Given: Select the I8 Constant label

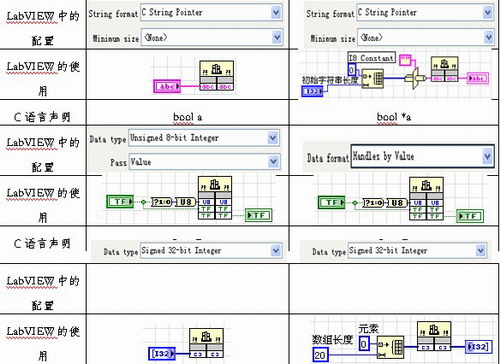Looking at the screenshot, I should (x=371, y=58).
